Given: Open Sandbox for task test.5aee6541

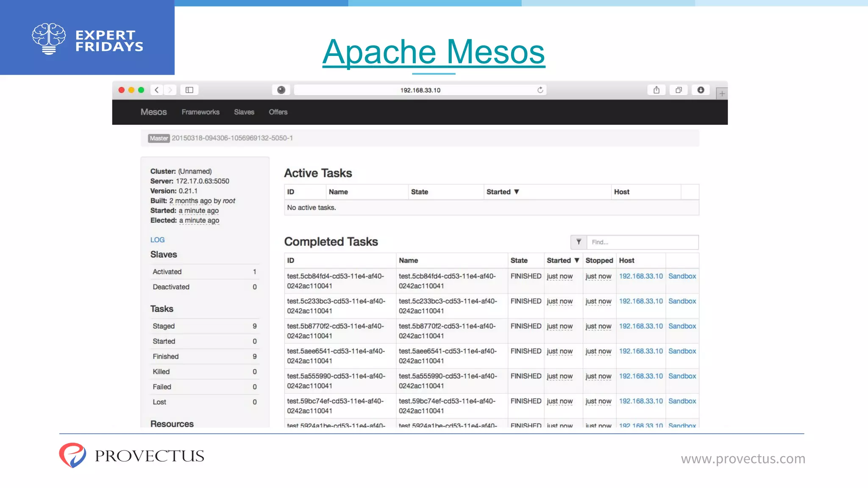Looking at the screenshot, I should click(682, 351).
